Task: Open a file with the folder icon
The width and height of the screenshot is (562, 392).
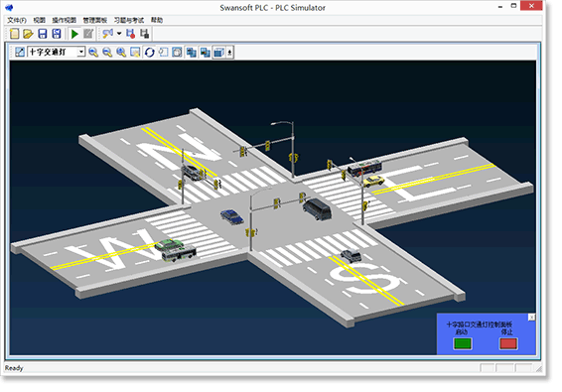Action: (x=28, y=34)
